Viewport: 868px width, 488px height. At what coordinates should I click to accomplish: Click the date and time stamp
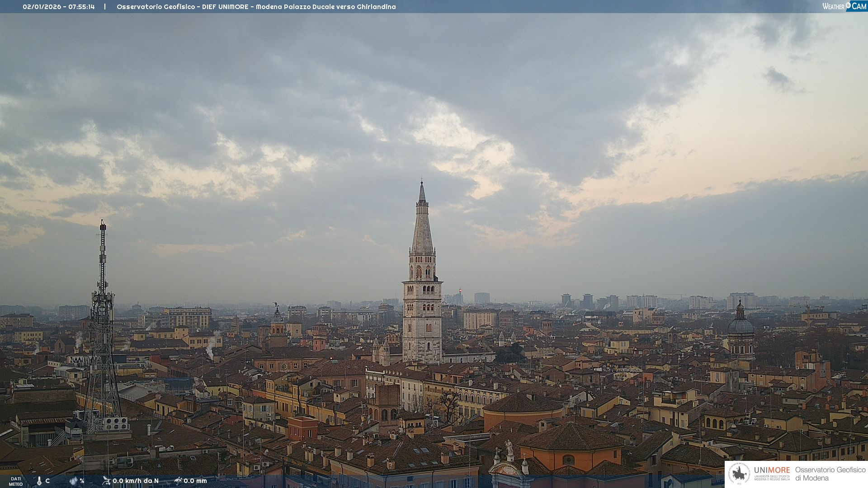click(x=59, y=7)
